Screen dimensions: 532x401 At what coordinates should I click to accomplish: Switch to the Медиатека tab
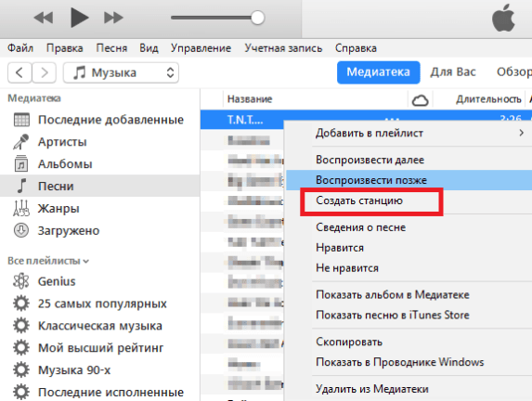coord(378,72)
